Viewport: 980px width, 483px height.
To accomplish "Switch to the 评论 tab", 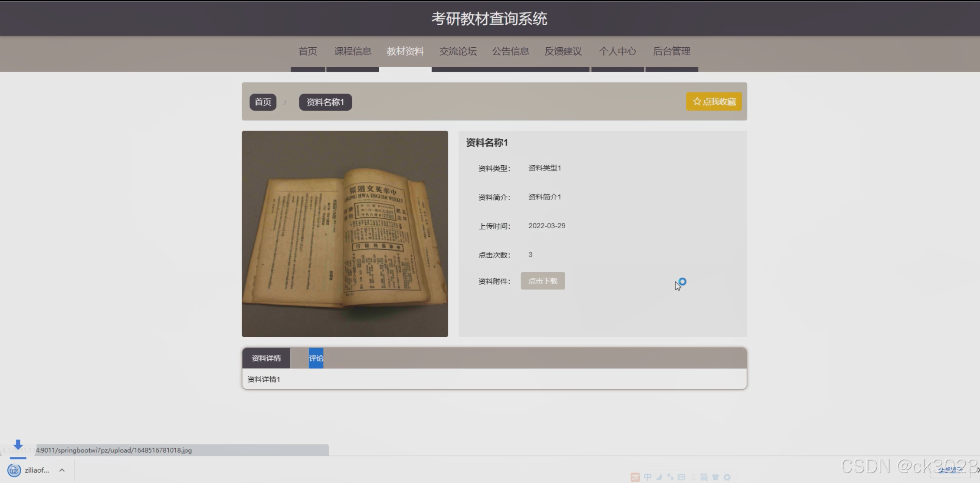I will tap(316, 358).
